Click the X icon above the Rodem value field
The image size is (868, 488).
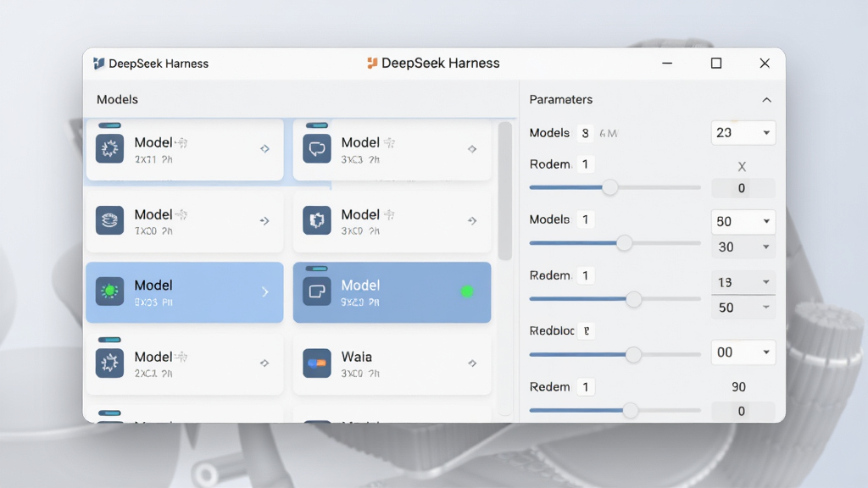(x=742, y=167)
